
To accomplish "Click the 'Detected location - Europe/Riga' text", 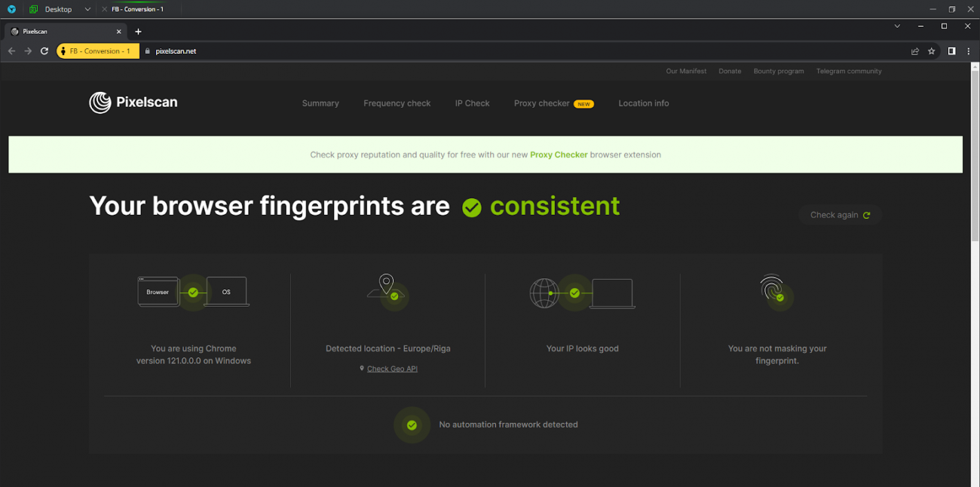I will click(x=388, y=349).
